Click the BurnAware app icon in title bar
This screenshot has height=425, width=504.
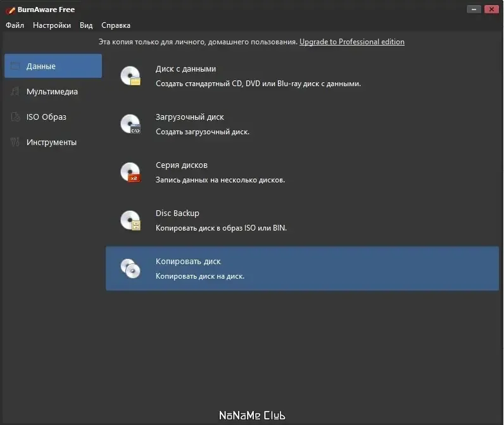click(x=10, y=10)
